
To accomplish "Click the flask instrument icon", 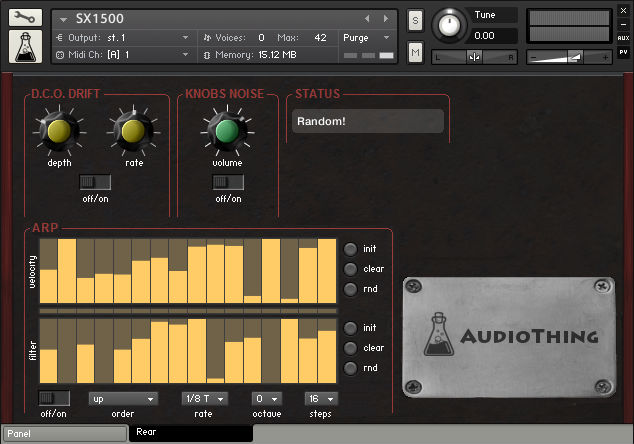I will (x=26, y=46).
